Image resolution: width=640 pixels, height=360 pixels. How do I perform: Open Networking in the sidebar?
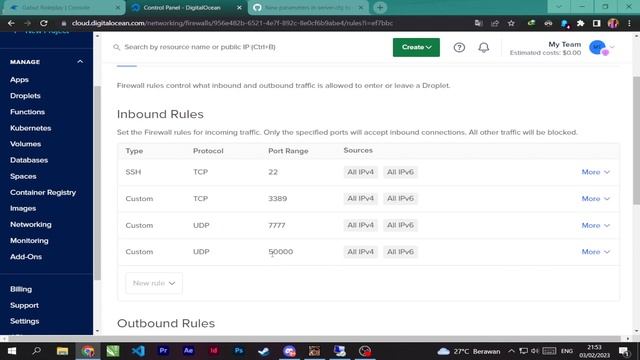click(31, 224)
